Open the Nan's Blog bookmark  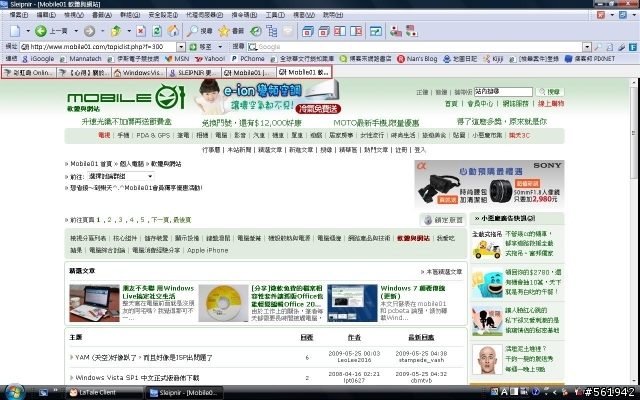coord(417,59)
